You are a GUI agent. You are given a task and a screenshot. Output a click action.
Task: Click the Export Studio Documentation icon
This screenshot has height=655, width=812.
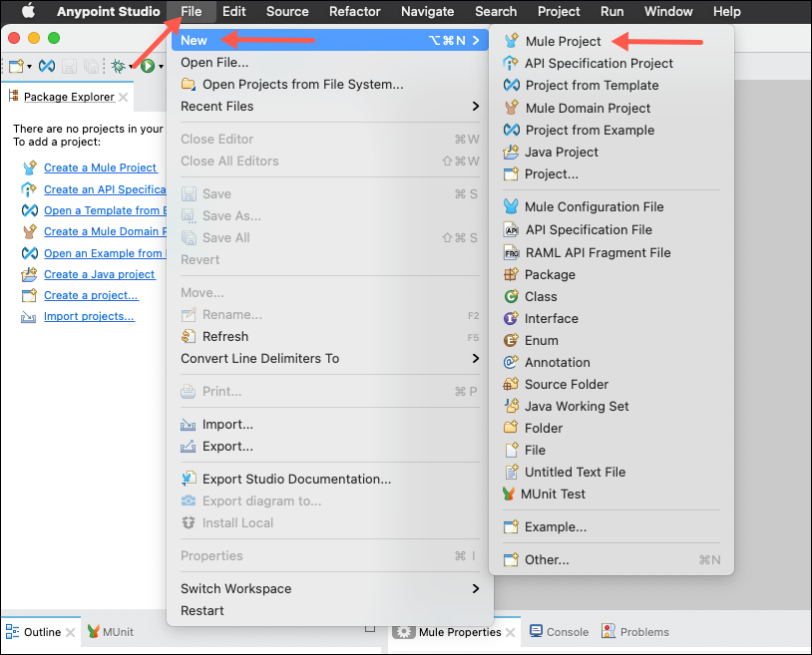pyautogui.click(x=189, y=479)
